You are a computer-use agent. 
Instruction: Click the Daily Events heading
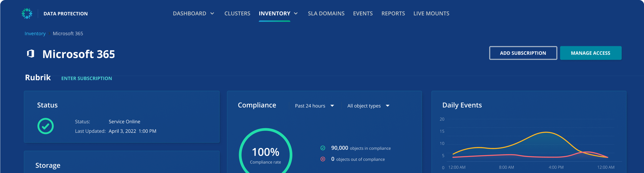462,105
